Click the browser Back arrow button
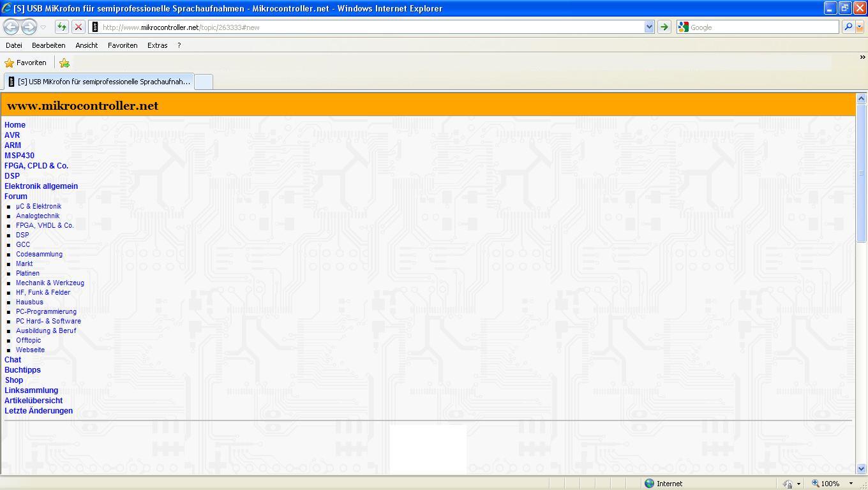Screen dimensions: 868x490 click(11, 27)
